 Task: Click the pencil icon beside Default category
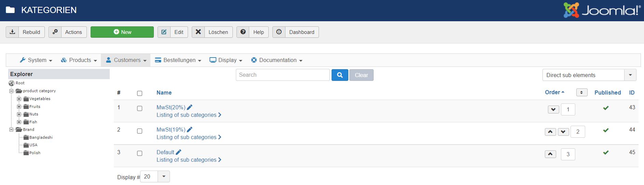tap(178, 152)
